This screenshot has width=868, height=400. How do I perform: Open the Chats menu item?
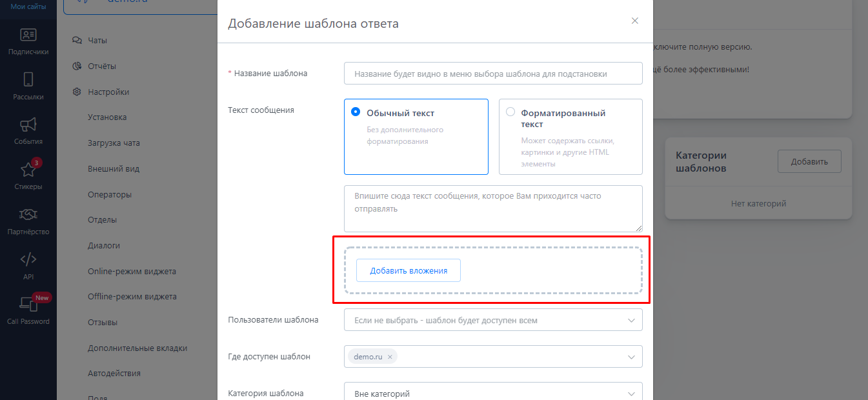point(97,40)
